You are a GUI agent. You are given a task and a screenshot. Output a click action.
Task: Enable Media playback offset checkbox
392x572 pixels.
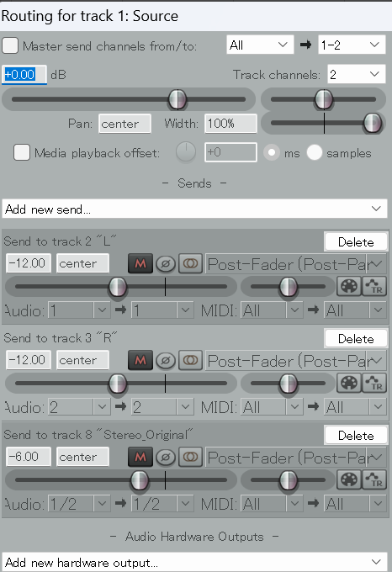pos(22,152)
